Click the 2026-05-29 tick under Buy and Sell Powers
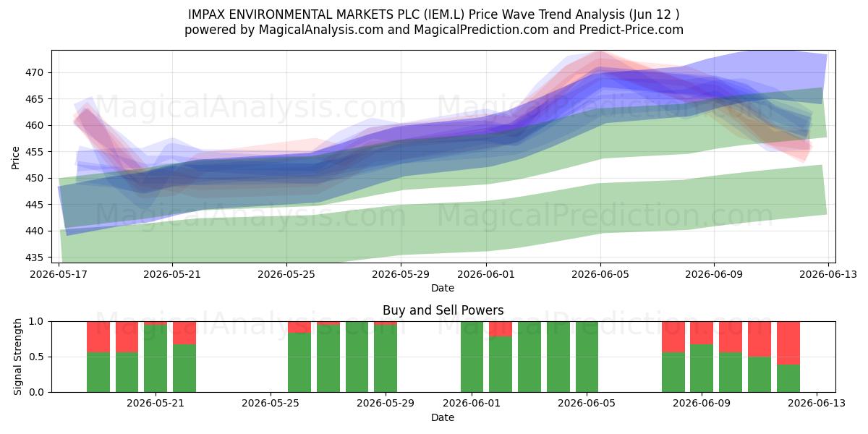868x434 pixels. (x=386, y=404)
